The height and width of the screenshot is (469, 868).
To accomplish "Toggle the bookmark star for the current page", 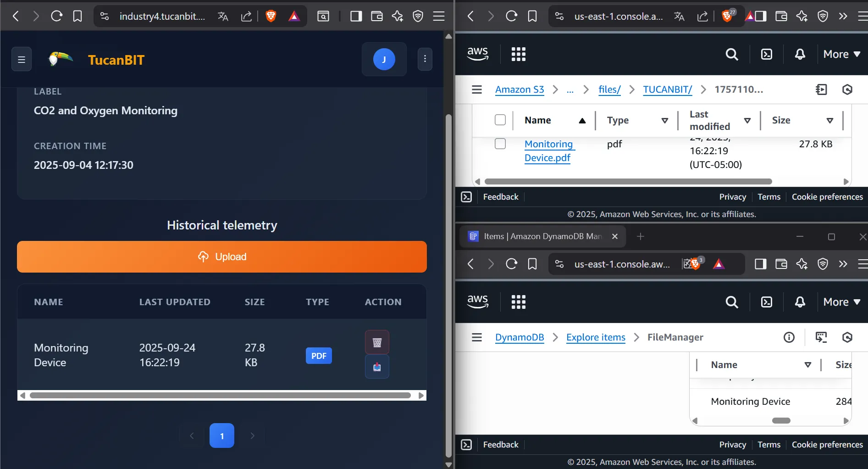I will (77, 16).
